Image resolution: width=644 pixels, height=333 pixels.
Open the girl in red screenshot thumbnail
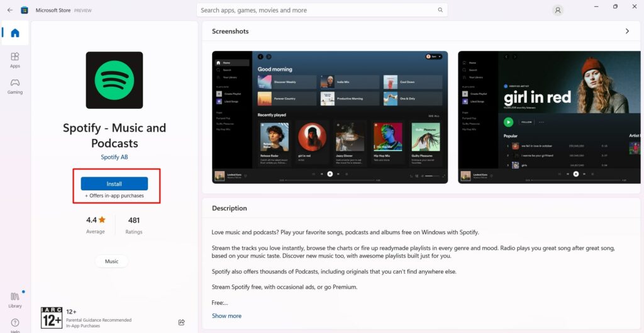coord(549,117)
